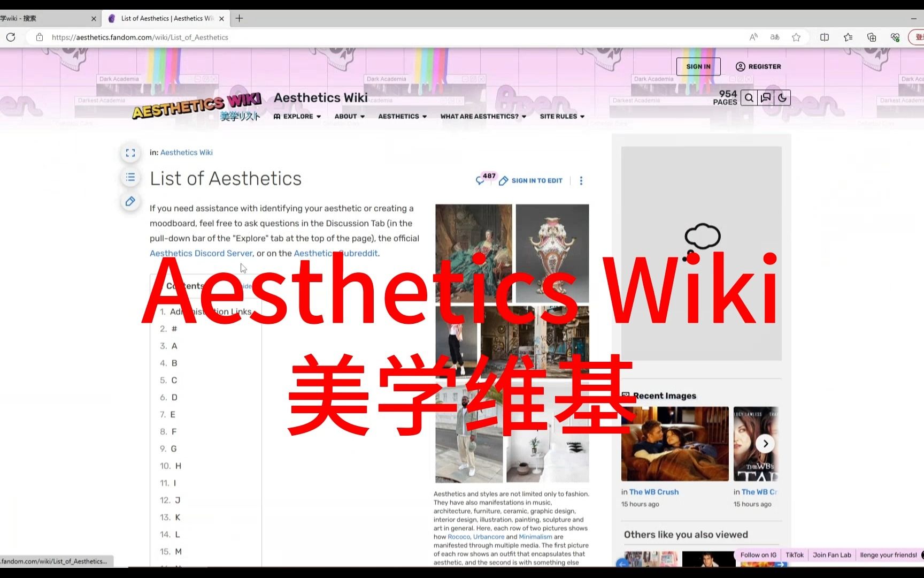
Task: Open site info lock icon in address bar
Action: [x=39, y=37]
